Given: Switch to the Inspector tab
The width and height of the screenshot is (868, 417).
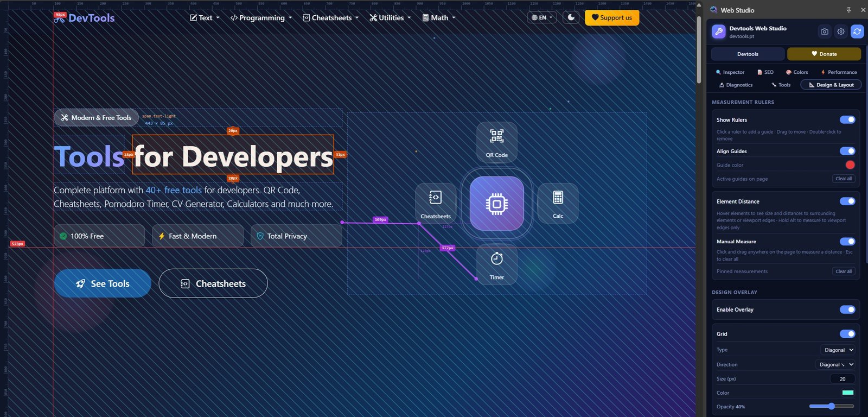Looking at the screenshot, I should (x=730, y=72).
